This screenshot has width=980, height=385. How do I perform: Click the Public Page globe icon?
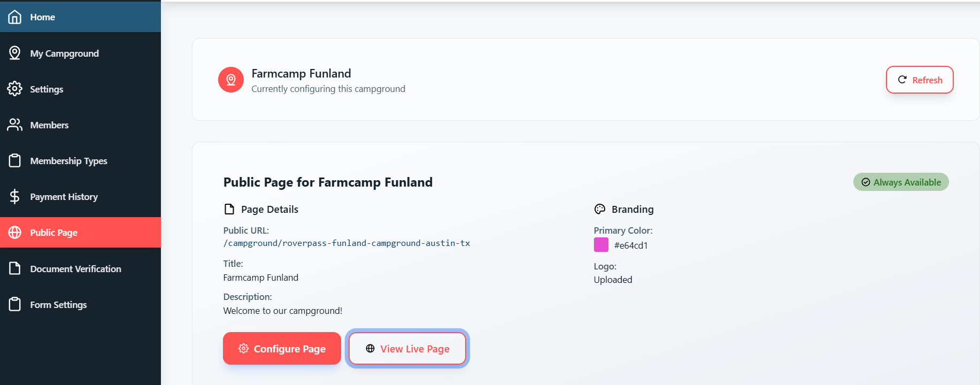tap(15, 232)
